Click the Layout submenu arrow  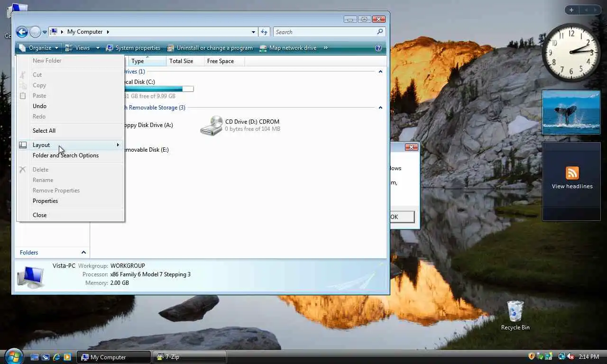[118, 145]
